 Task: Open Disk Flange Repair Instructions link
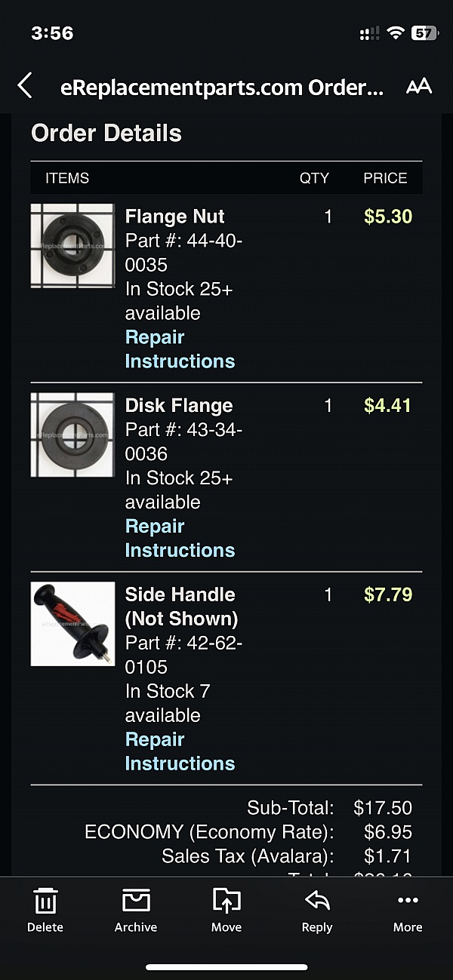[x=180, y=538]
